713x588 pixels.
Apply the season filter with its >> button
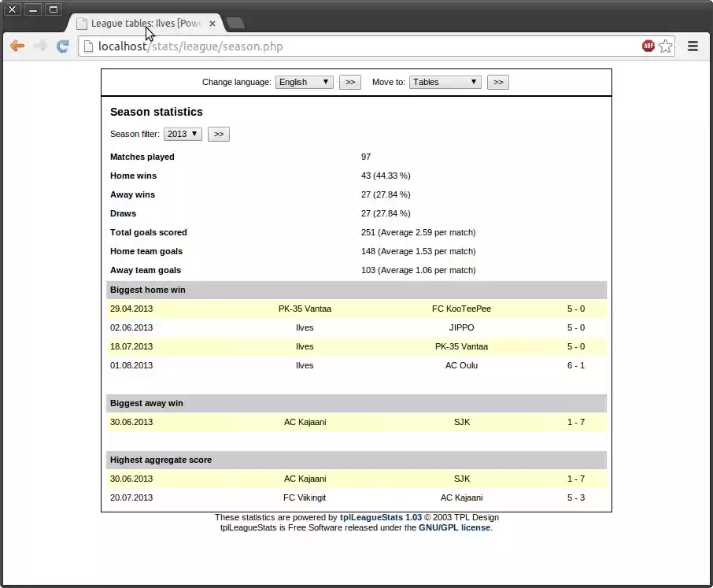[218, 134]
